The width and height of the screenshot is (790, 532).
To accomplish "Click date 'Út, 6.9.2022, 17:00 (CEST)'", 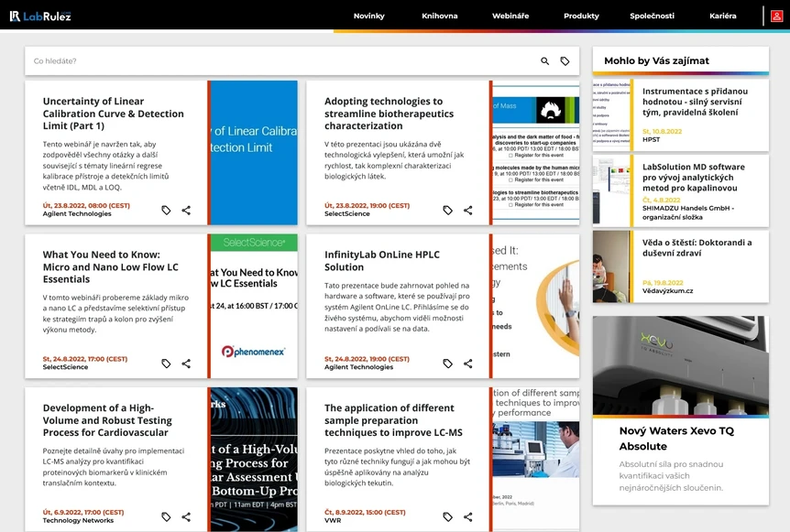I will point(83,513).
